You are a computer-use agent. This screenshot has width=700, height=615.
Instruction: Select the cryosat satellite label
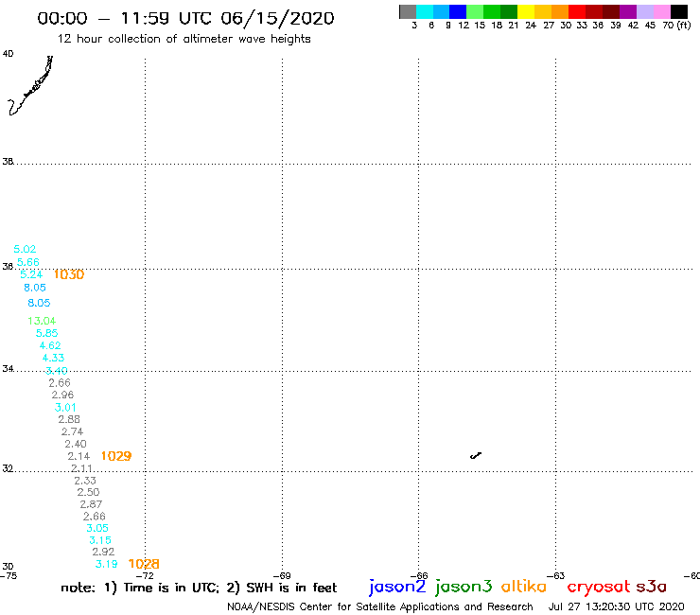pos(599,587)
